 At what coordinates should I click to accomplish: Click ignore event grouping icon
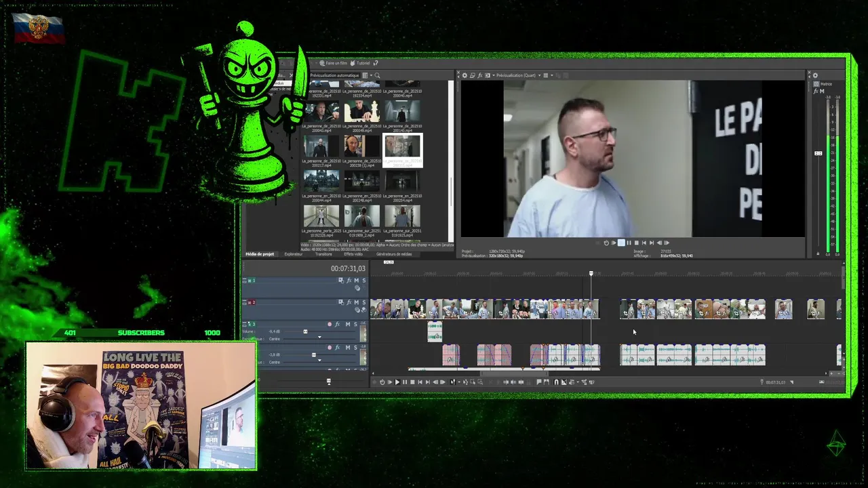(592, 382)
